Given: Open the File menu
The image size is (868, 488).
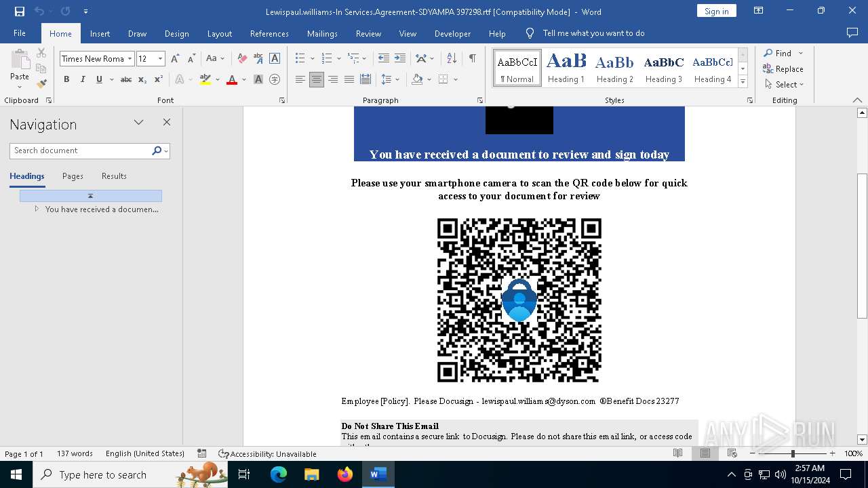Looking at the screenshot, I should point(20,33).
